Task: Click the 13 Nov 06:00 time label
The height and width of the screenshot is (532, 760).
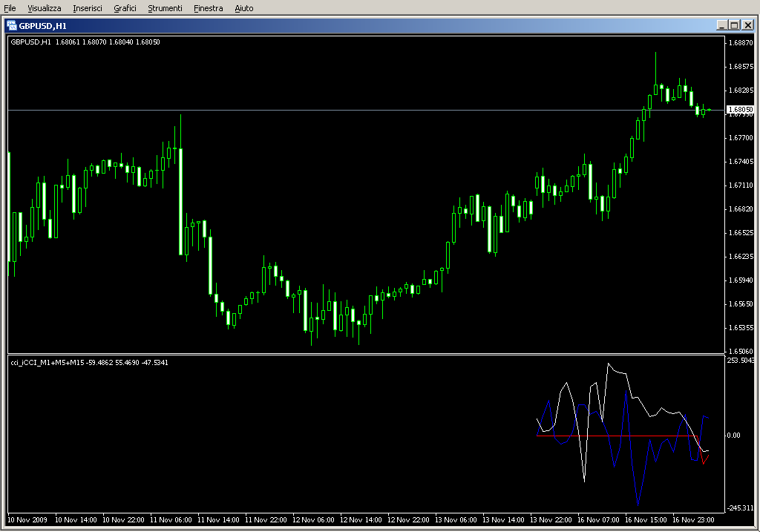Action: tap(456, 520)
